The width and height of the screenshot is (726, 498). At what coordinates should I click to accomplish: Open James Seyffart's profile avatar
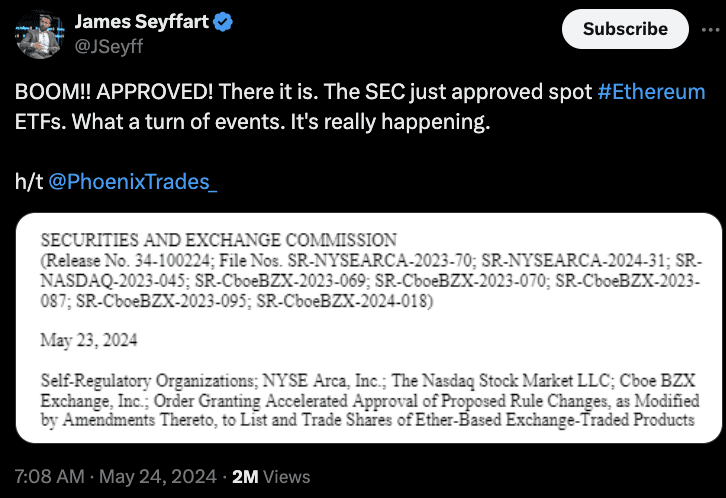(x=39, y=35)
